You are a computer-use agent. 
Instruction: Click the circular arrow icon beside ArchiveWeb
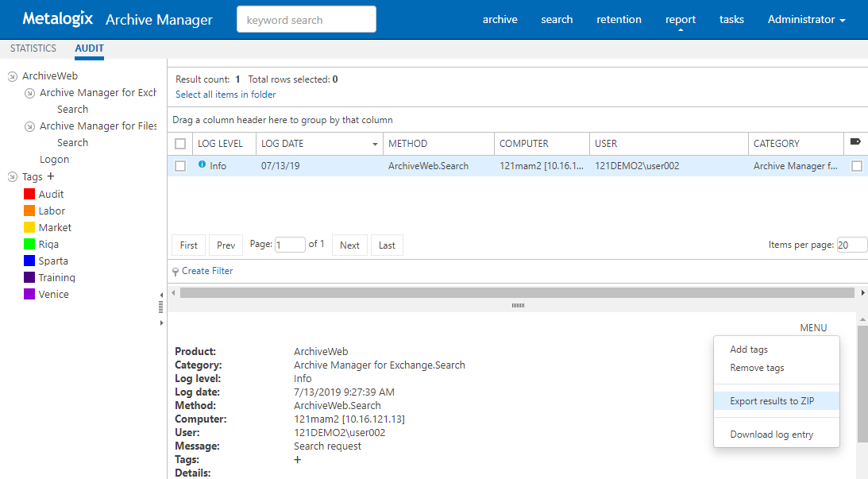pyautogui.click(x=12, y=76)
